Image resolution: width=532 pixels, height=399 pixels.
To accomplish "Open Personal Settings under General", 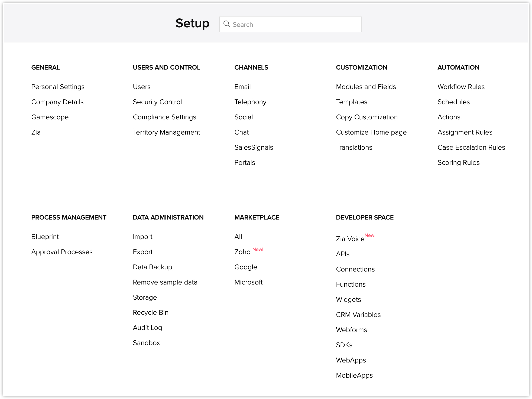I will [58, 87].
